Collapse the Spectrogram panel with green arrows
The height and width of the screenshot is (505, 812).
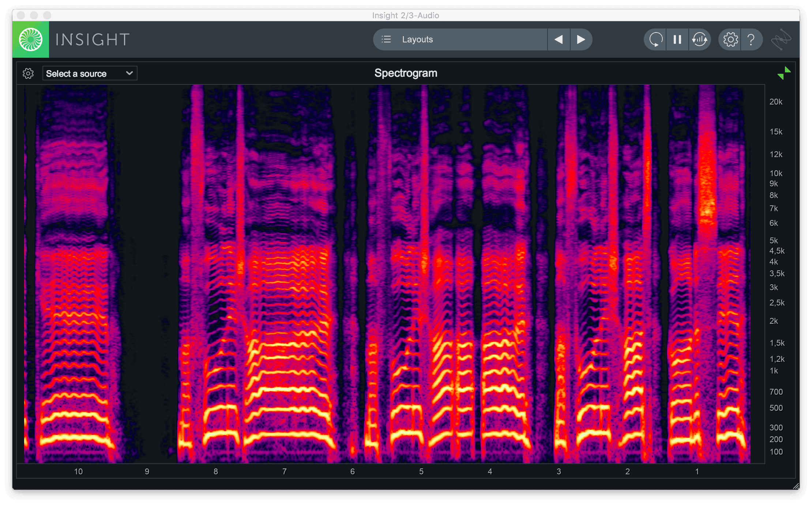(x=784, y=73)
